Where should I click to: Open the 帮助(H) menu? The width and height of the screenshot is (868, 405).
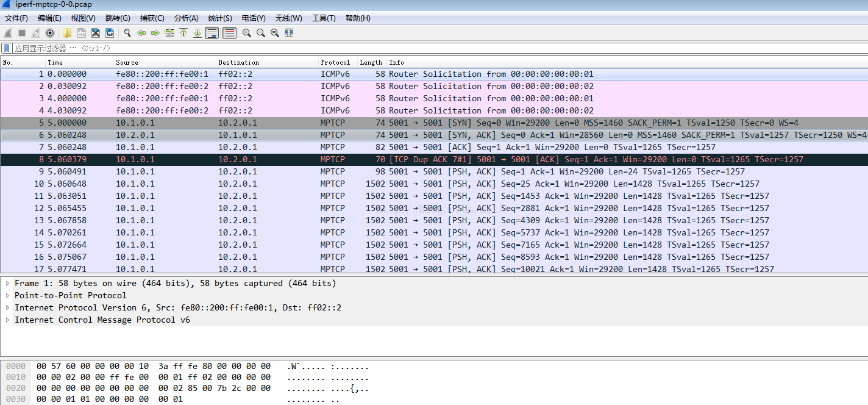(x=358, y=18)
